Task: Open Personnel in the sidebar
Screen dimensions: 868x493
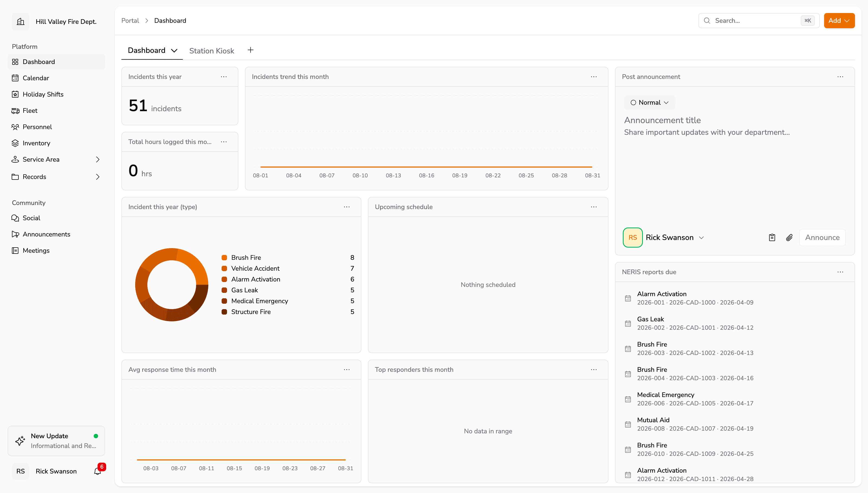Action: coord(56,127)
